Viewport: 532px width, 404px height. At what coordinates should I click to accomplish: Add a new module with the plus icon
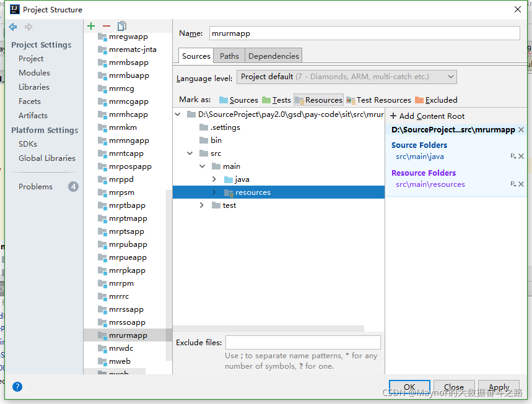(x=90, y=25)
